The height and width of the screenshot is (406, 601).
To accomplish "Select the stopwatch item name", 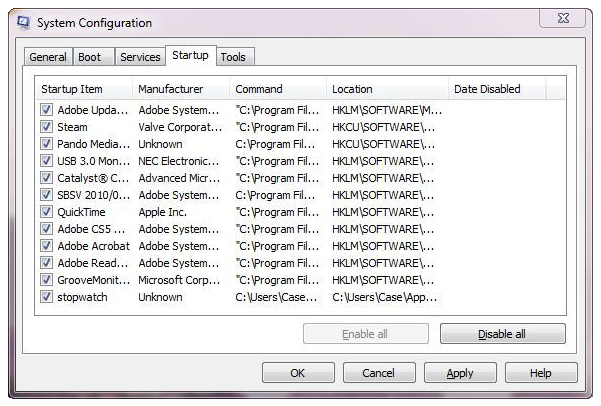I will click(82, 297).
